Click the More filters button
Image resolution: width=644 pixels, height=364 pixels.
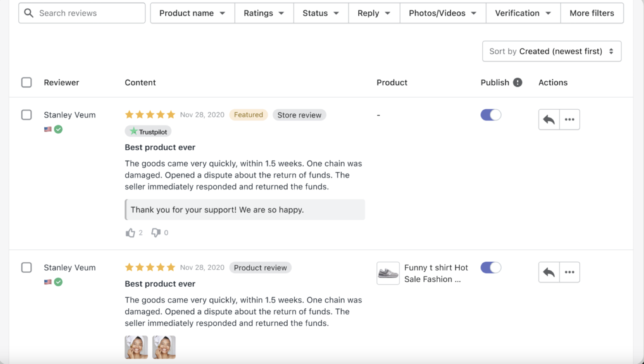pos(591,13)
